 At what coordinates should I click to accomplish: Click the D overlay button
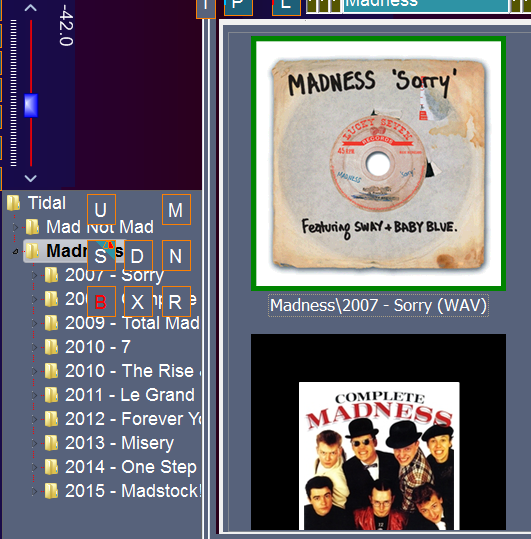pos(138,255)
